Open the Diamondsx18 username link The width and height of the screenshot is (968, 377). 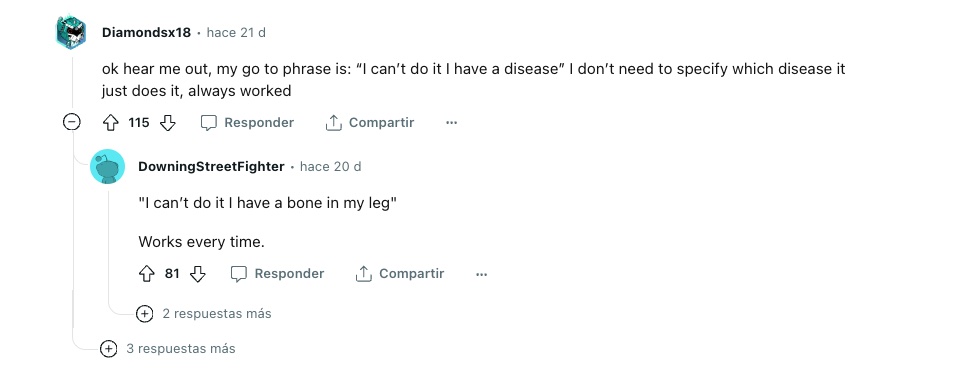(146, 33)
